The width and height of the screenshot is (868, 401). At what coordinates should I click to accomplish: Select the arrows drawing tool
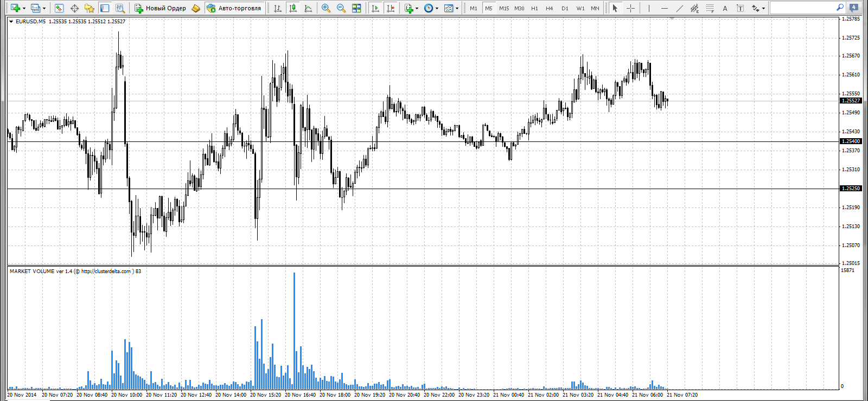(x=755, y=8)
